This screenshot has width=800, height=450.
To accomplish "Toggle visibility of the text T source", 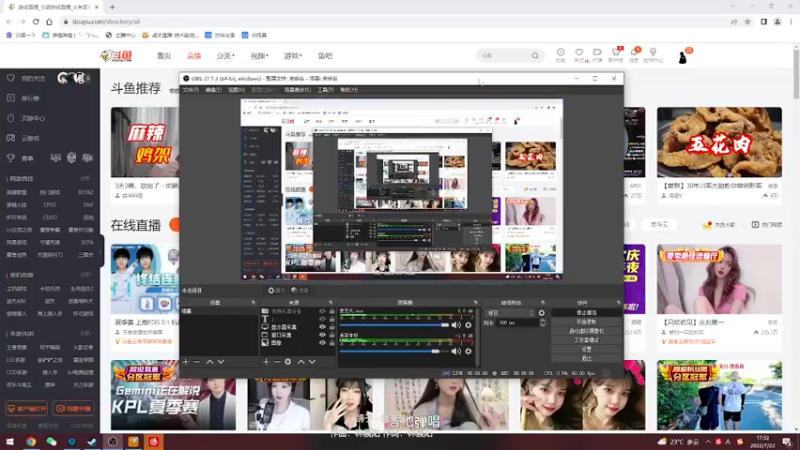I will pos(322,319).
